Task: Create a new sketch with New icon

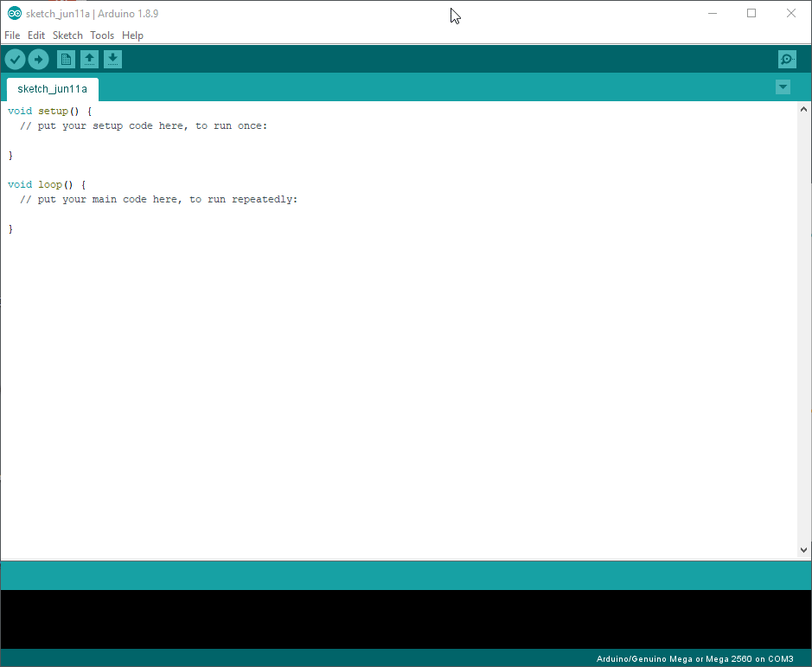Action: tap(66, 60)
